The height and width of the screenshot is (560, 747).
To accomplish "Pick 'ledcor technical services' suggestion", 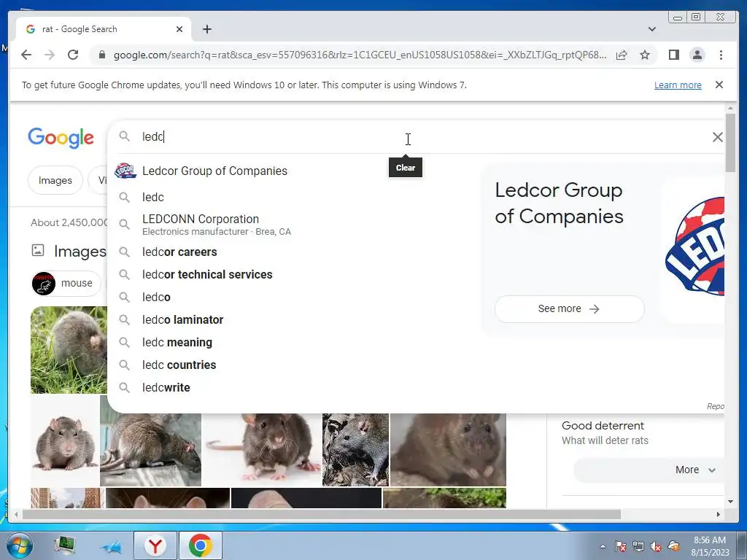I will coord(293,274).
